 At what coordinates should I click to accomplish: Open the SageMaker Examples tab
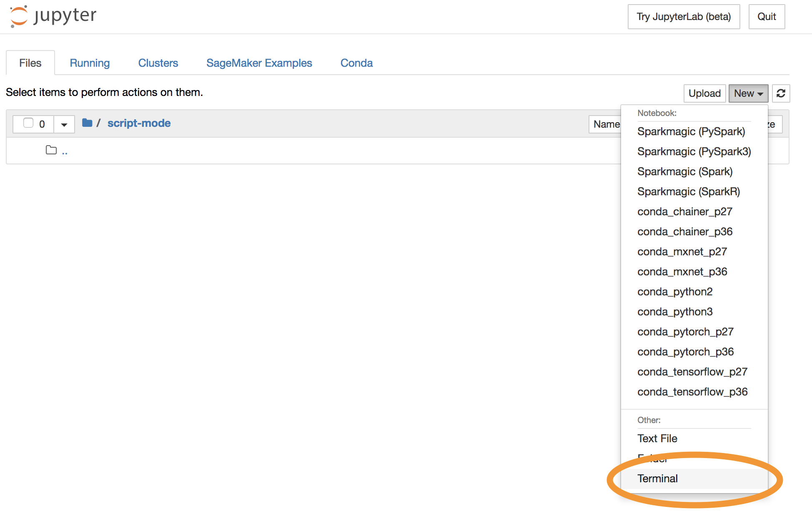[x=259, y=63]
